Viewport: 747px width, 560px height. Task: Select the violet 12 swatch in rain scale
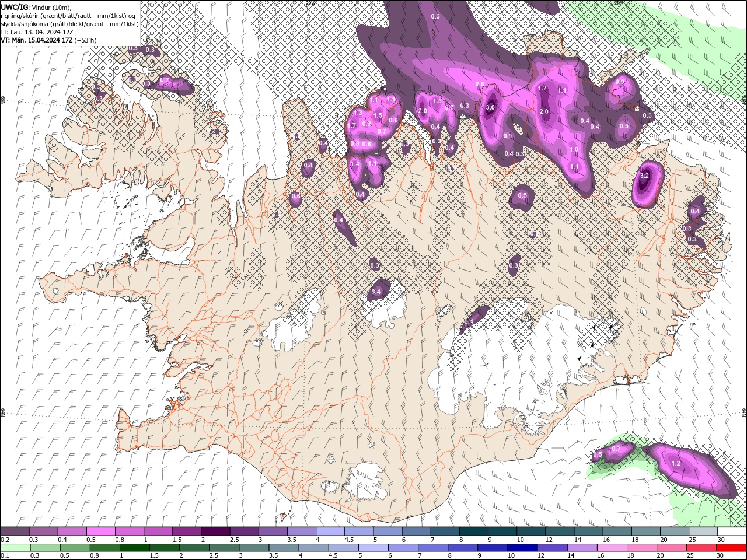pyautogui.click(x=552, y=548)
